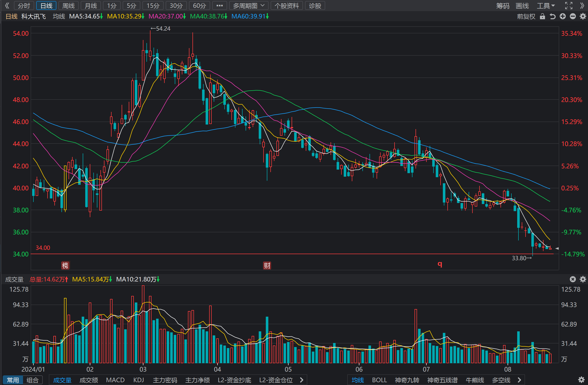Toggle 牛熊线 overlay
Screen dimensions: 588x385
[475, 380]
